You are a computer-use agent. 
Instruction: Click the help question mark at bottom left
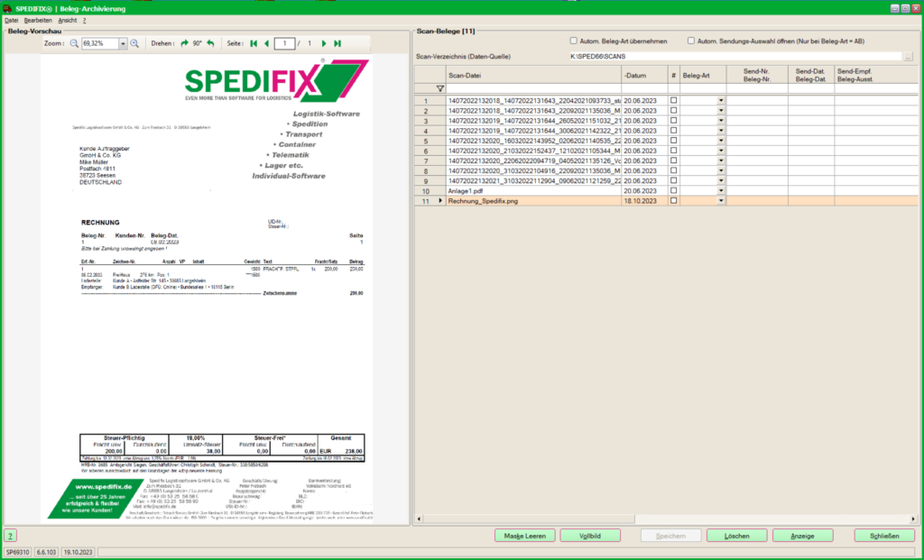tap(10, 536)
